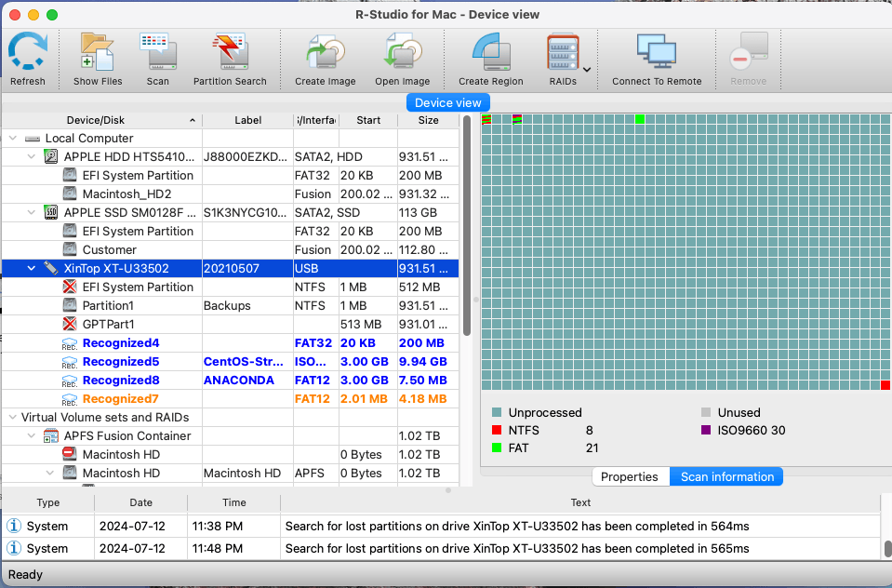Click the solid green block in the scan map
This screenshot has width=892, height=588.
[640, 119]
